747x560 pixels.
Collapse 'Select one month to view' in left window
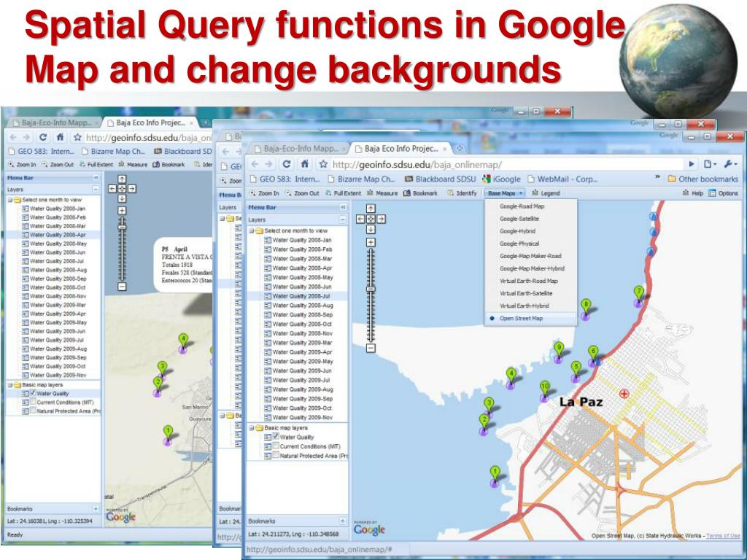coord(10,200)
